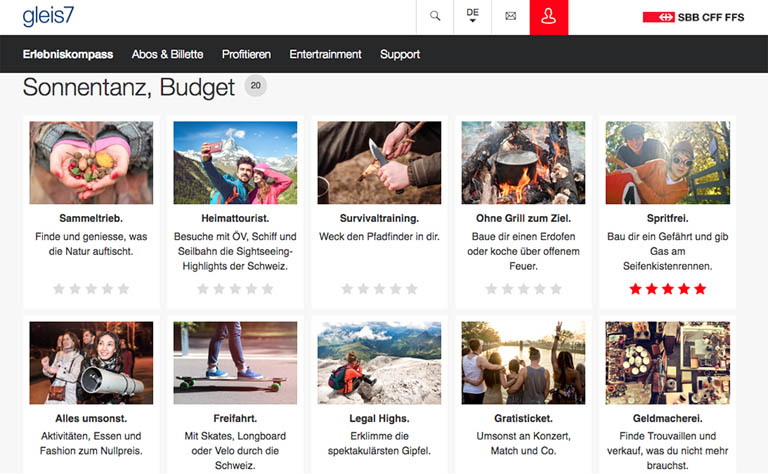Rate Sammeltrieb with first star
The image size is (768, 474).
pyautogui.click(x=59, y=289)
